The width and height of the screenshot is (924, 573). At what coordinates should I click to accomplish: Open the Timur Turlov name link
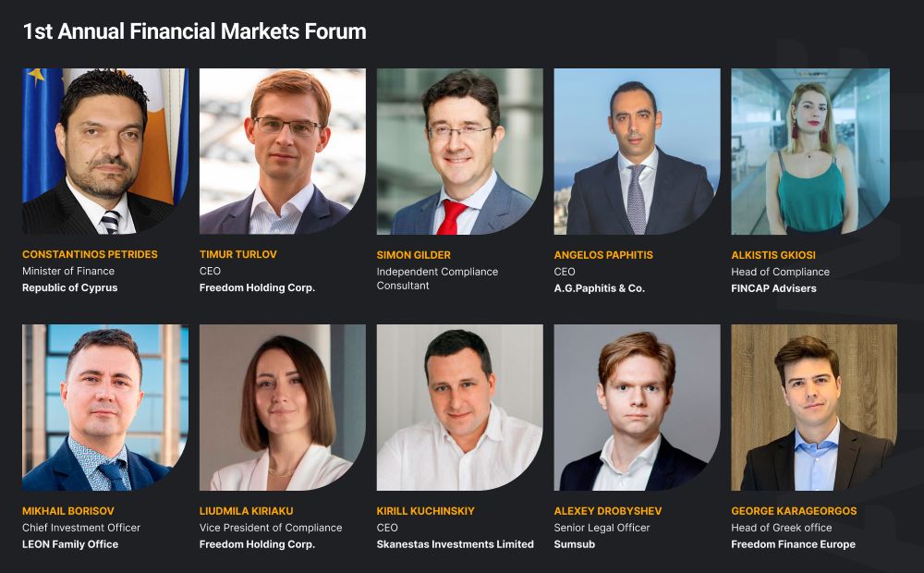pos(237,254)
